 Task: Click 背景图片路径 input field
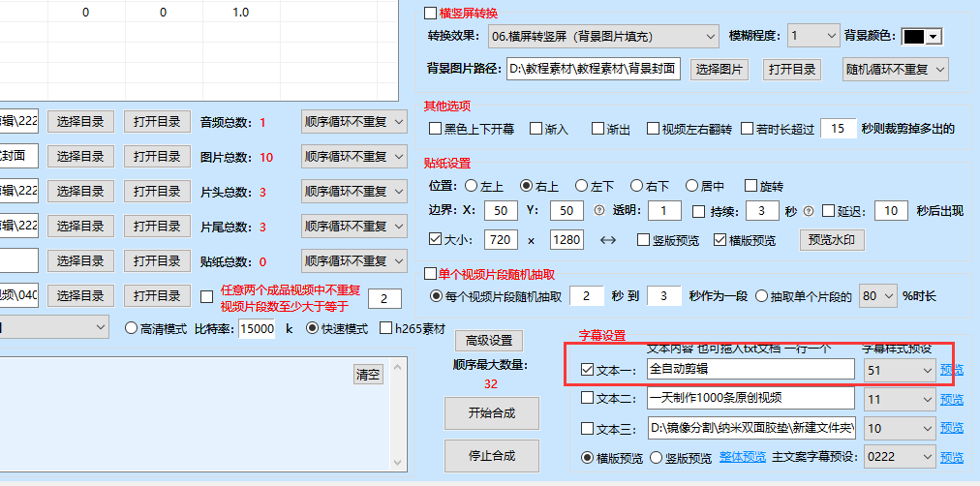point(593,70)
